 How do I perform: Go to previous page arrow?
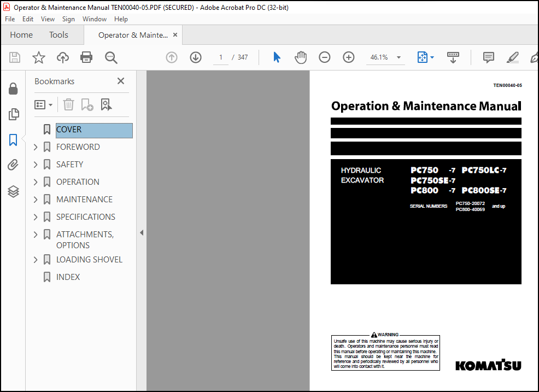pyautogui.click(x=172, y=57)
